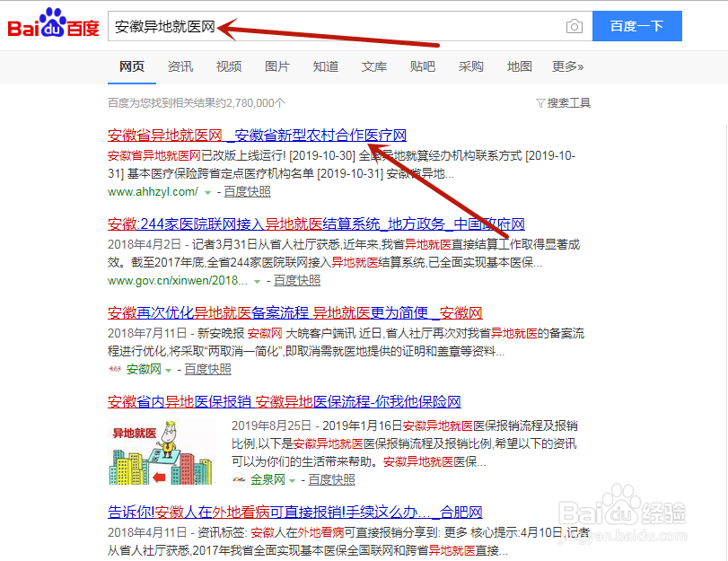Click the 金泉网 source favicon
This screenshot has height=561, width=728.
tap(239, 479)
